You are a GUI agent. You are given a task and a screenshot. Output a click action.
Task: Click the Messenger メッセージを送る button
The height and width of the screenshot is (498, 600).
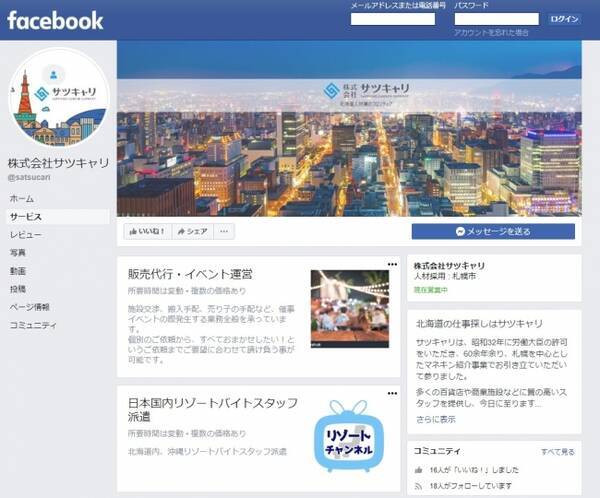[493, 231]
